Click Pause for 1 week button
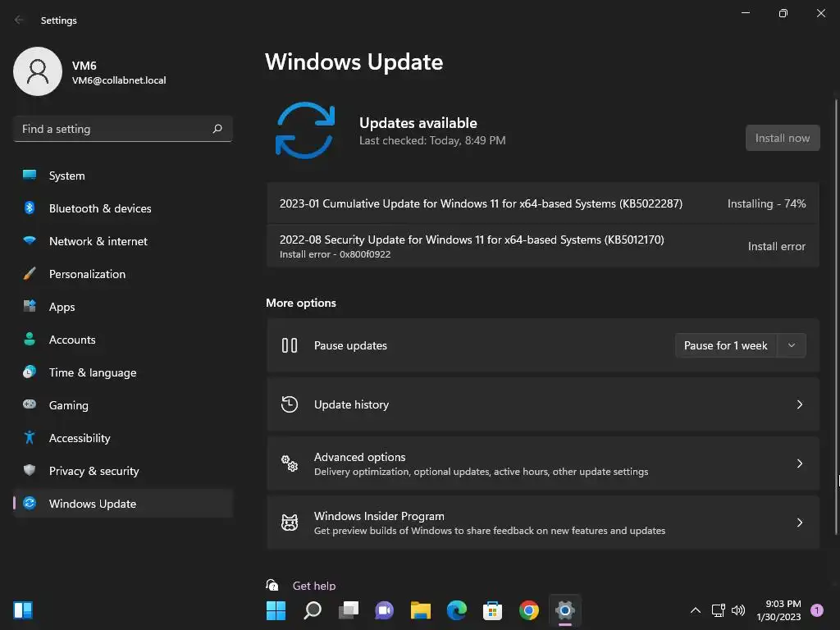 click(726, 345)
